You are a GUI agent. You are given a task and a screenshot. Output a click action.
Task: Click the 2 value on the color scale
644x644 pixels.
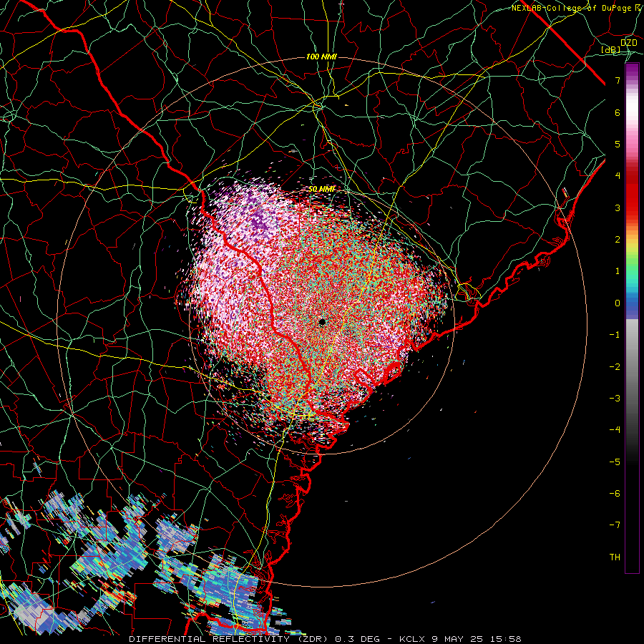coord(618,240)
